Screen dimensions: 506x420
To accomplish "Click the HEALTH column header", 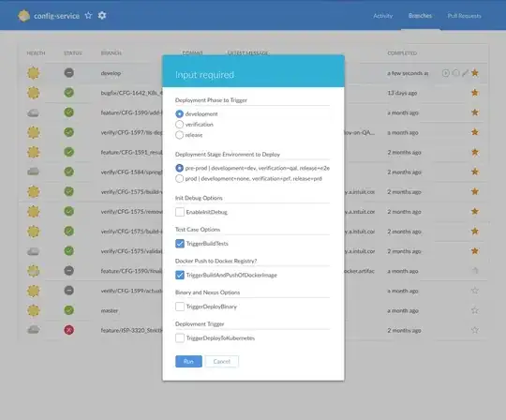I will [36, 52].
